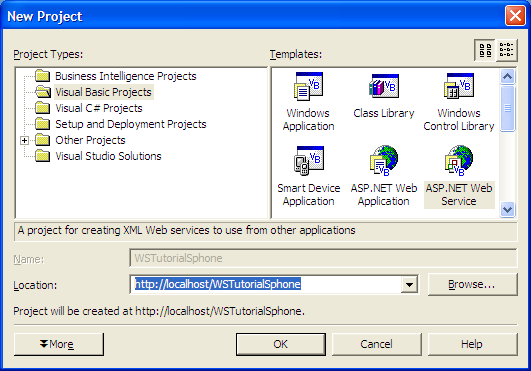This screenshot has height=371, width=531.
Task: Select the Windows Application template icon
Action: pos(308,87)
